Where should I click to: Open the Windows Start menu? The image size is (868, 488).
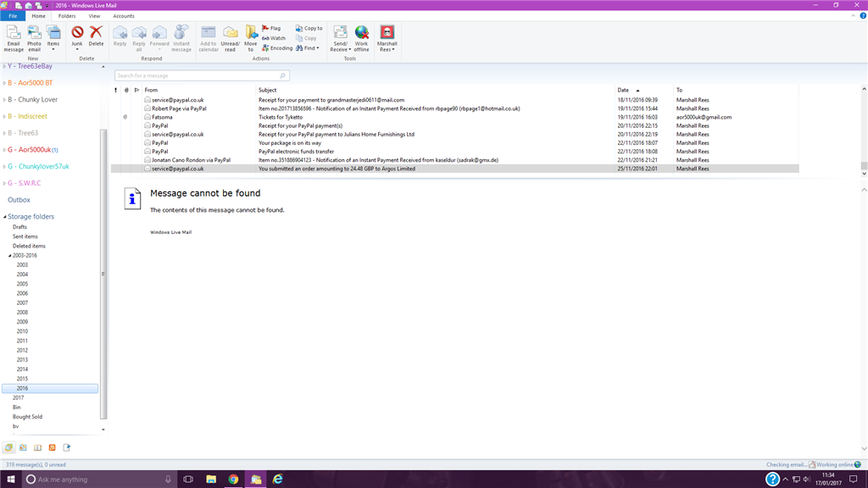[10, 480]
